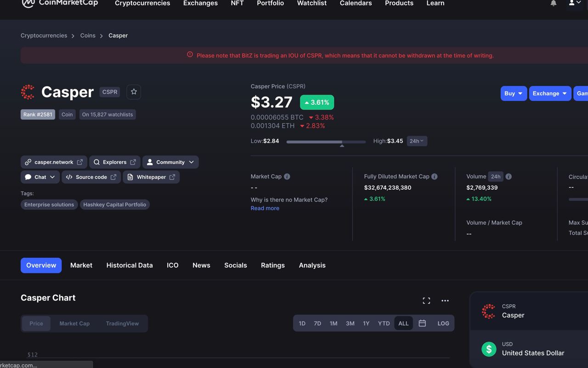Viewport: 588px width, 368px height.
Task: Switch to the ICO tab
Action: click(x=173, y=266)
